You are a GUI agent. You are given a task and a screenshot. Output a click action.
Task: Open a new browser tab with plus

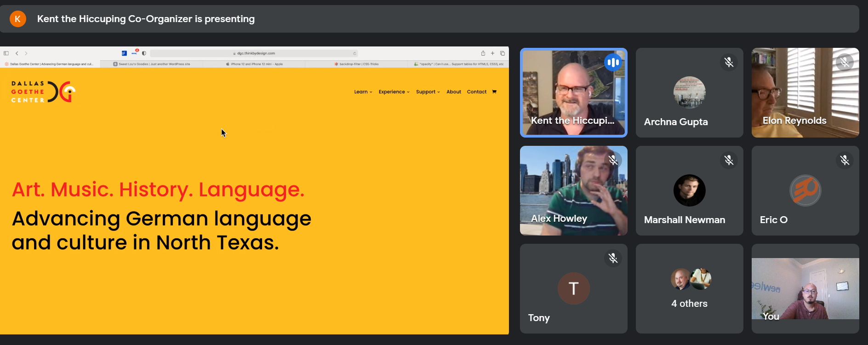[x=492, y=53]
